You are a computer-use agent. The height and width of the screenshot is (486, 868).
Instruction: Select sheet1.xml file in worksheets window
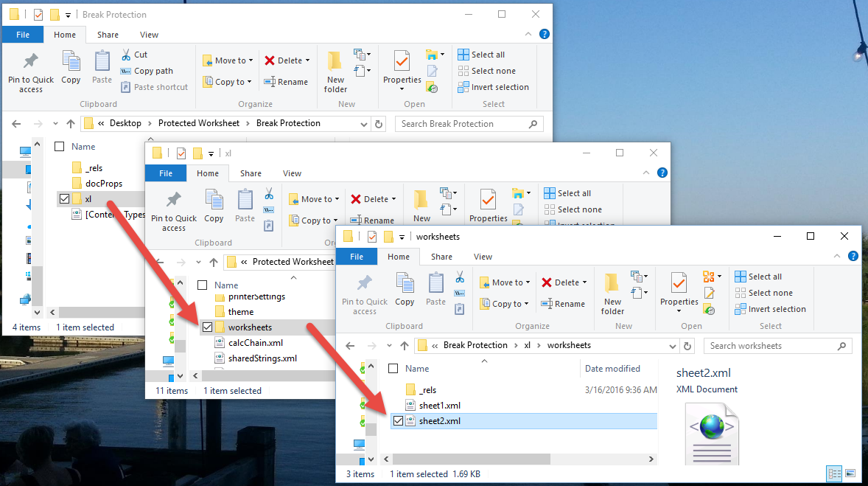pyautogui.click(x=440, y=406)
